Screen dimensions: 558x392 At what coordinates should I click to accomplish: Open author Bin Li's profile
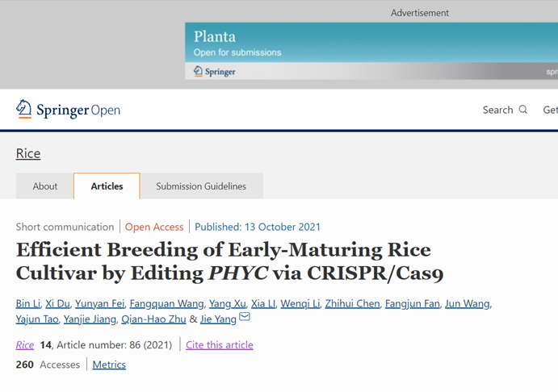(28, 303)
